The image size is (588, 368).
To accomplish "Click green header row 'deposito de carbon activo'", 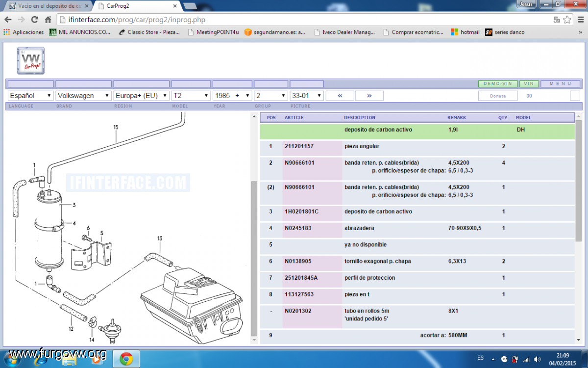I will pos(417,131).
